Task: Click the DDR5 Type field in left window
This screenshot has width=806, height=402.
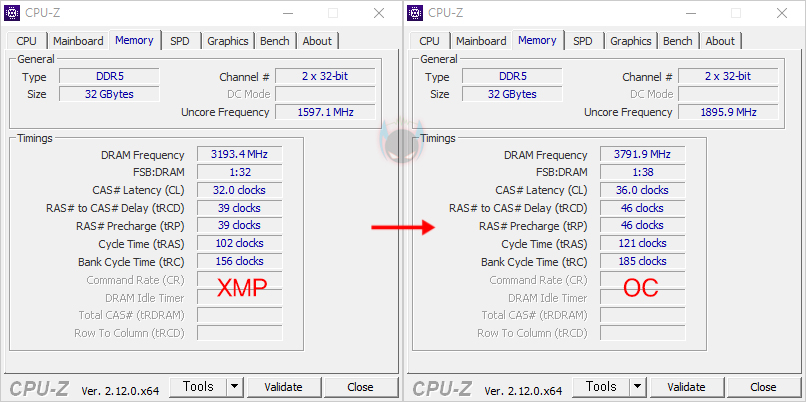Action: tap(109, 77)
